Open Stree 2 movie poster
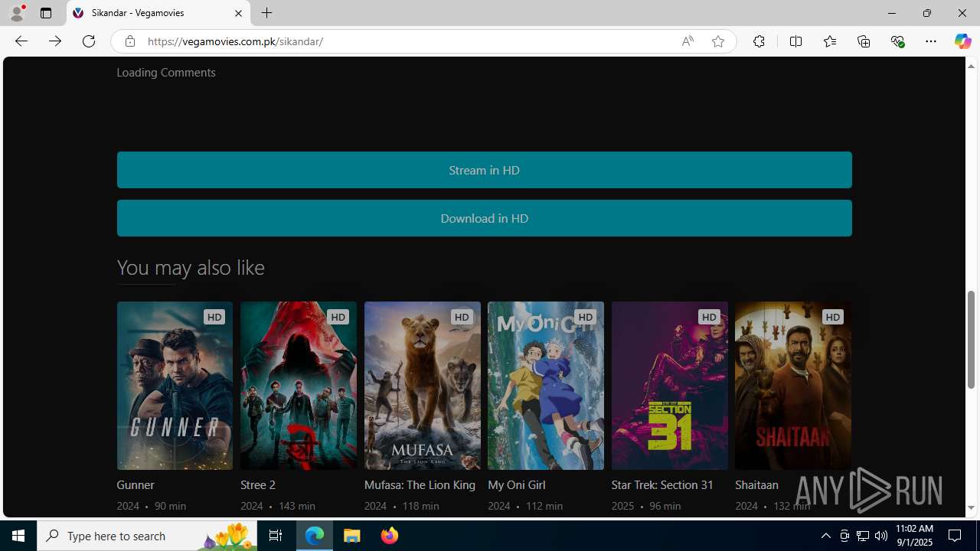The width and height of the screenshot is (980, 551). (x=299, y=386)
